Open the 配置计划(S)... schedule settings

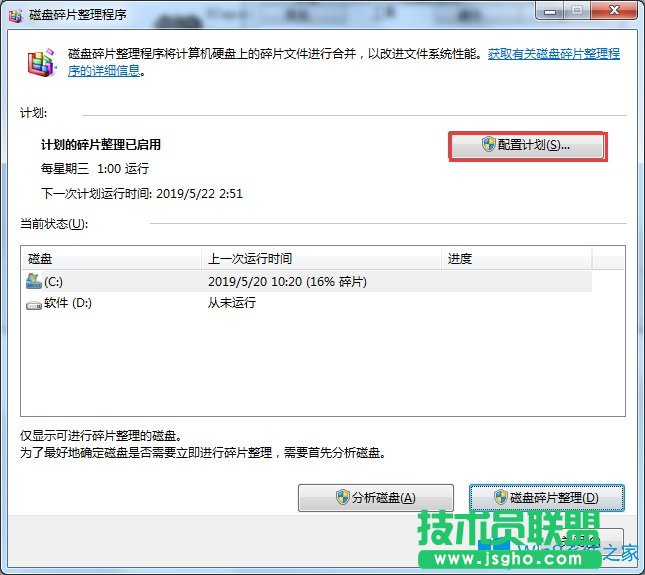pyautogui.click(x=528, y=146)
